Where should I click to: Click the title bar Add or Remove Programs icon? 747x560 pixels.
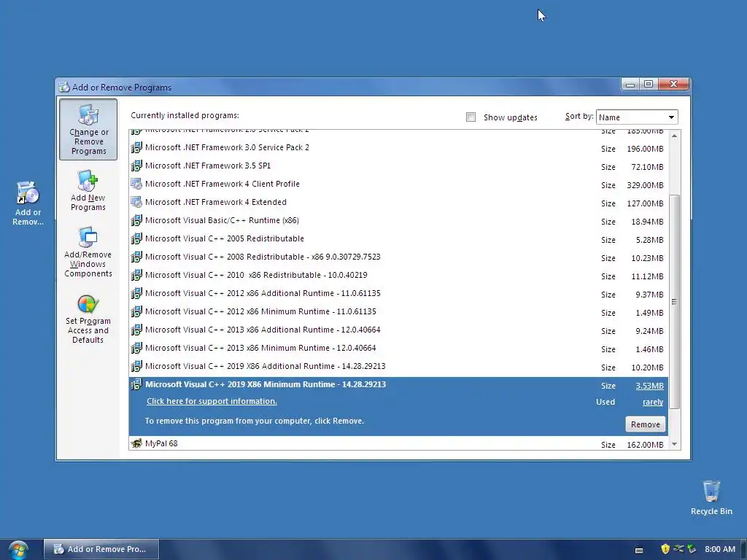pyautogui.click(x=64, y=87)
